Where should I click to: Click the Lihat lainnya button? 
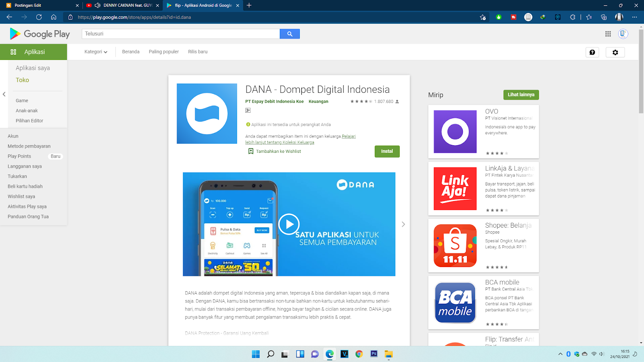(521, 95)
